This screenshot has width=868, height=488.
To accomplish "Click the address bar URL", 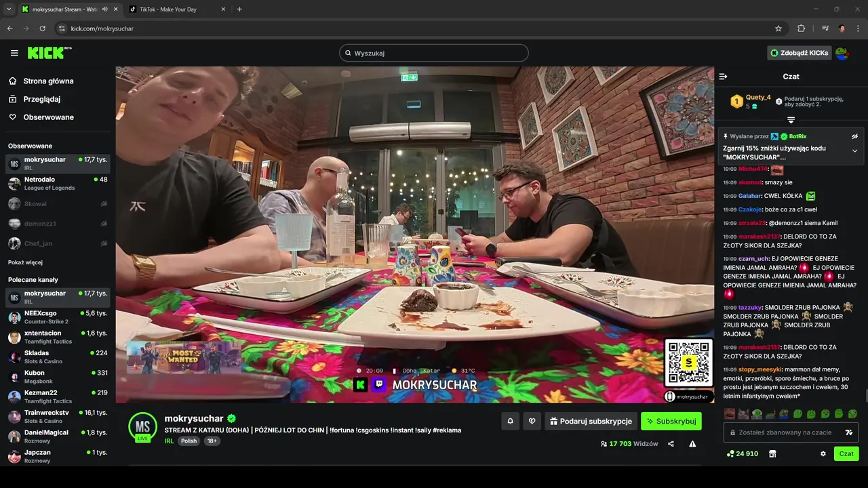I will [x=102, y=28].
